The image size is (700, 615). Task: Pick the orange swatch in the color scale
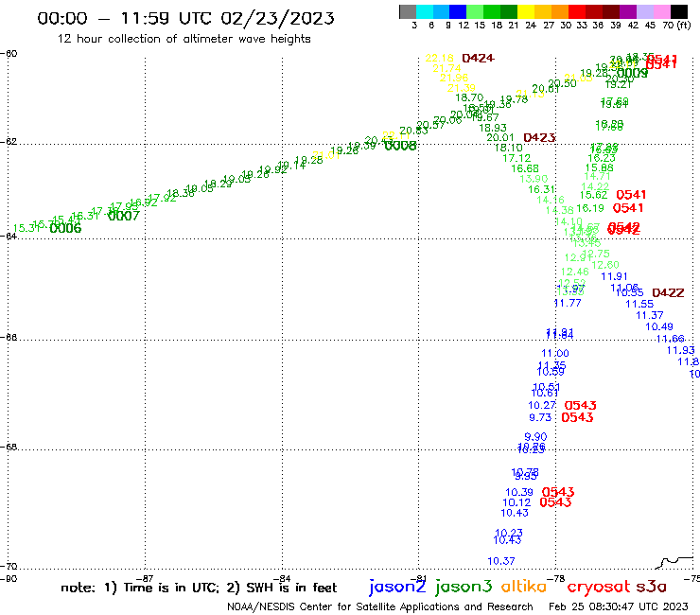pyautogui.click(x=560, y=11)
